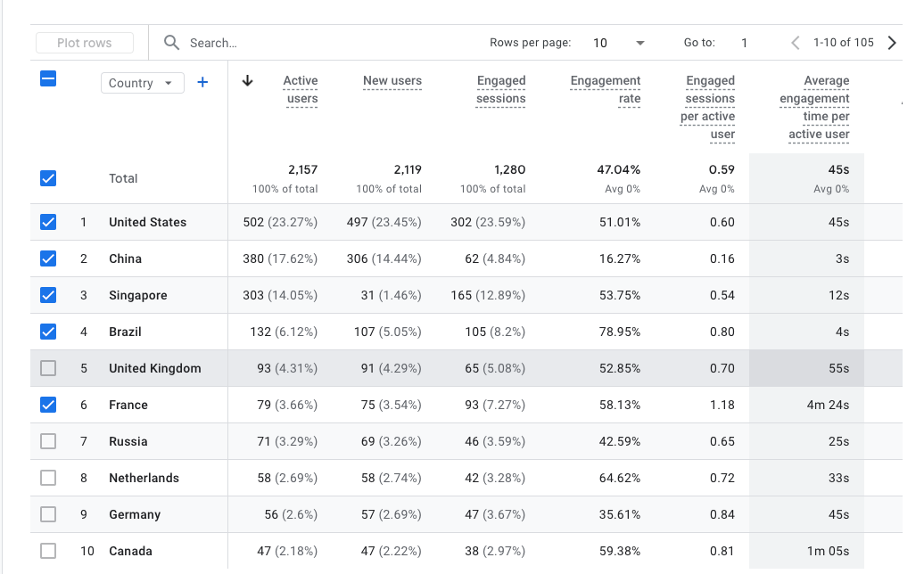Click the Average engagement time column header

point(814,107)
